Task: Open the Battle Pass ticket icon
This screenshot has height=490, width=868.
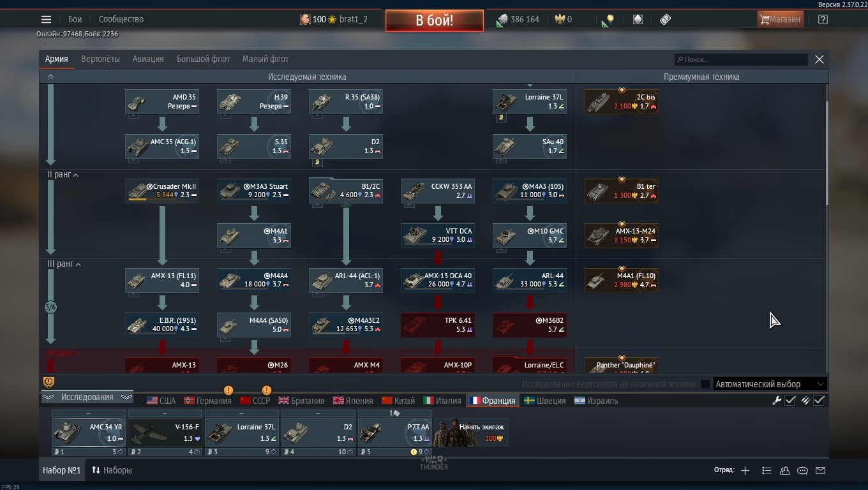Action: (665, 19)
